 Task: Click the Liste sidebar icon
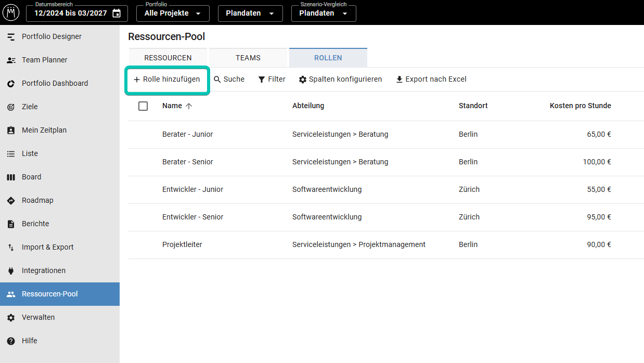pyautogui.click(x=11, y=154)
